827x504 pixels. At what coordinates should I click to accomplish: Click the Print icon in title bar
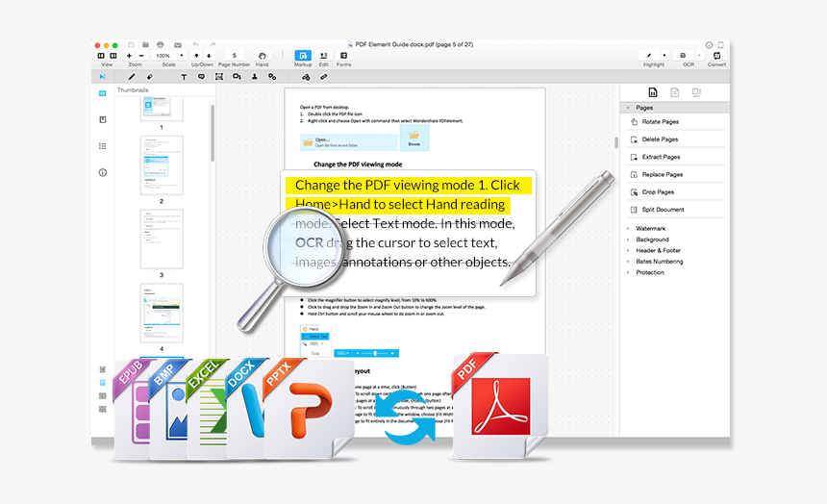click(x=161, y=45)
